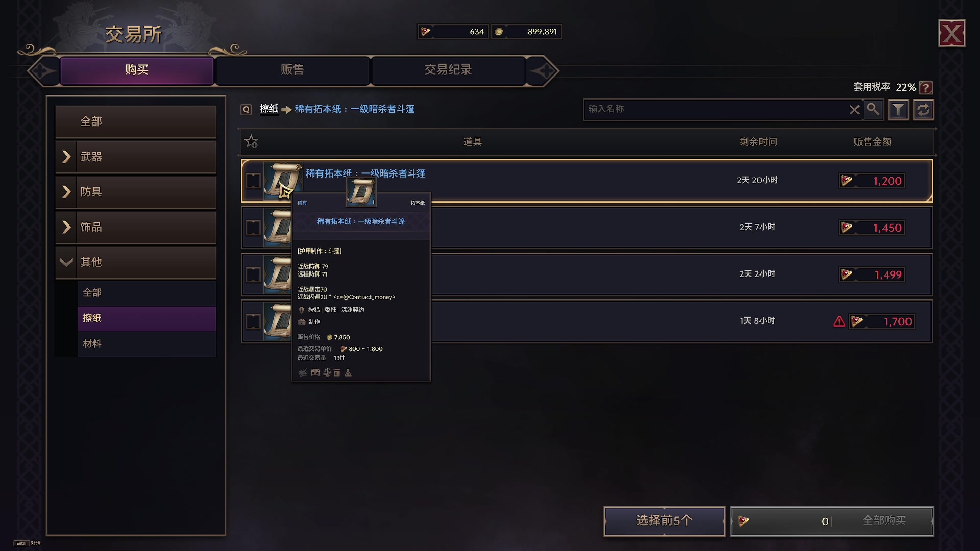Click the tax rate help question mark
The height and width of the screenshot is (551, 980).
point(926,88)
